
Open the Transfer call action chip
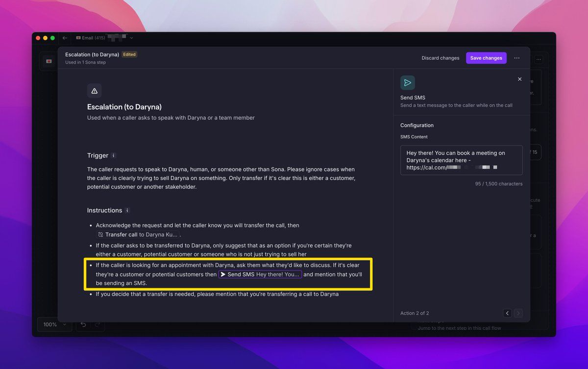[138, 235]
